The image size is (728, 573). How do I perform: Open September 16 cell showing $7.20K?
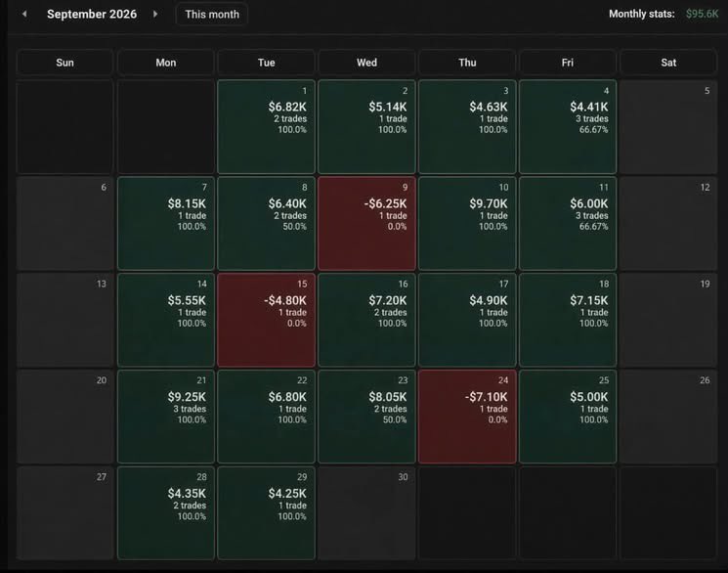point(366,320)
